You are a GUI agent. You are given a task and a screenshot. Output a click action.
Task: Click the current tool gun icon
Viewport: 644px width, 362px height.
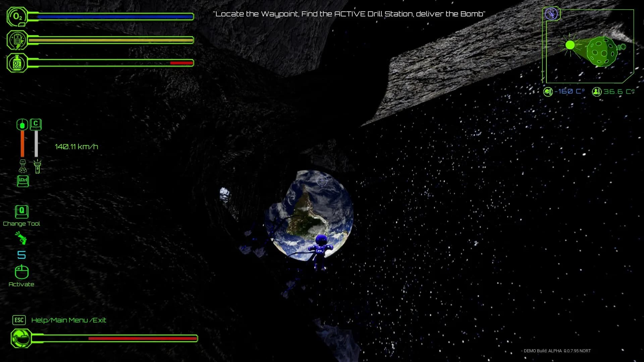21,238
